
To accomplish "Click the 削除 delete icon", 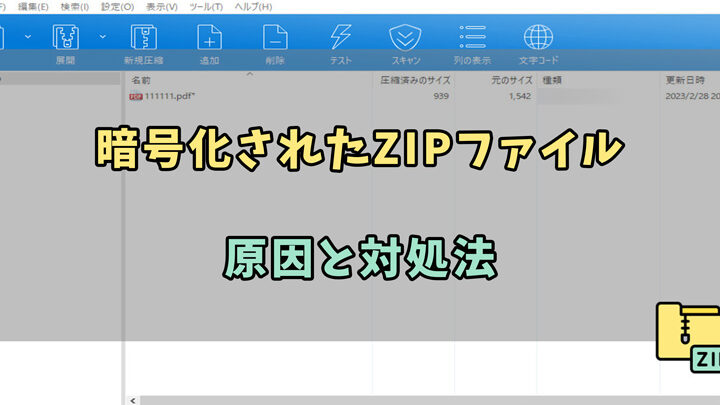I will (275, 39).
